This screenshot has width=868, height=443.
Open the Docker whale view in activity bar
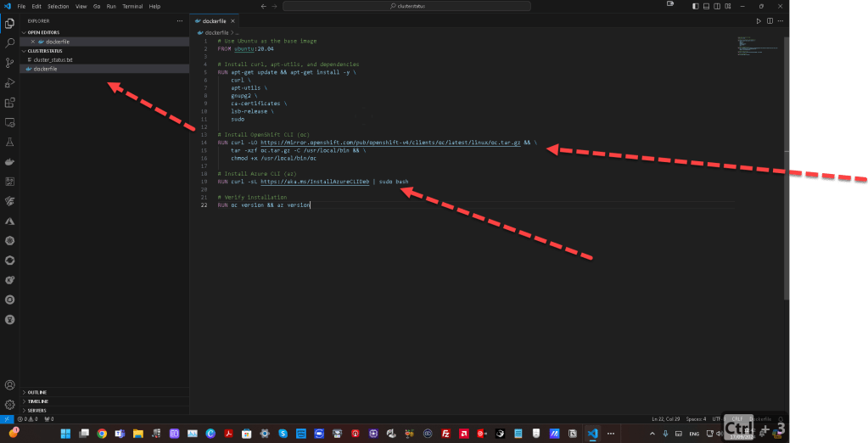click(x=9, y=162)
